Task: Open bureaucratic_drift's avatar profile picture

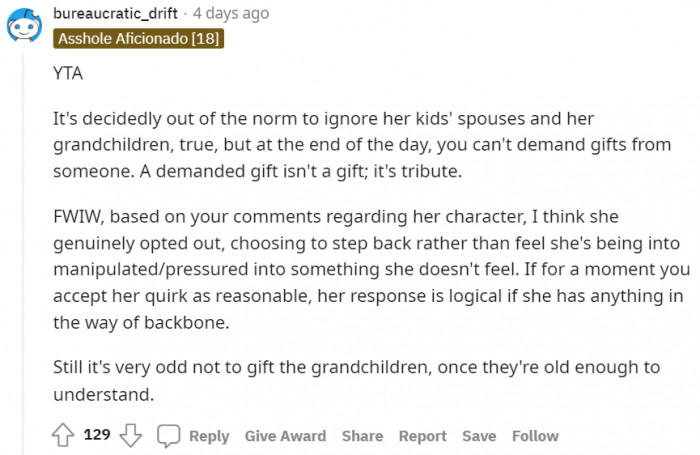Action: click(x=24, y=25)
